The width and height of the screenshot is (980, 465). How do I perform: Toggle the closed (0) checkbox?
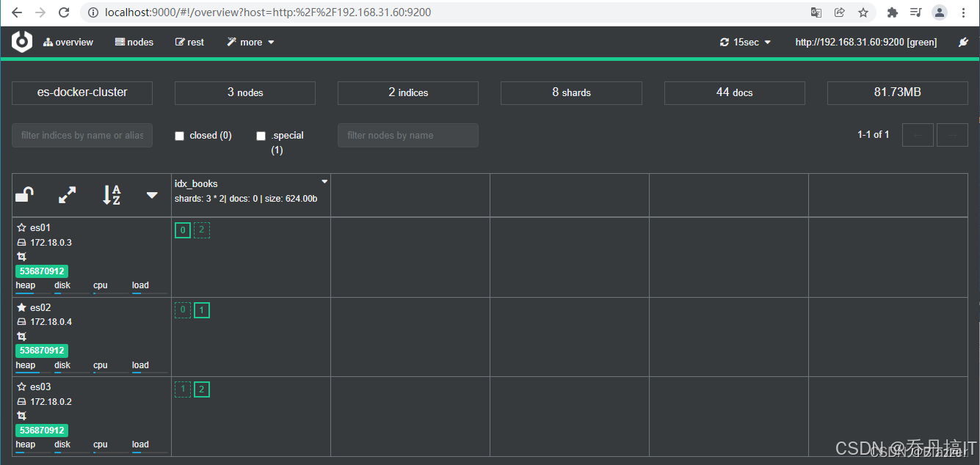point(179,136)
